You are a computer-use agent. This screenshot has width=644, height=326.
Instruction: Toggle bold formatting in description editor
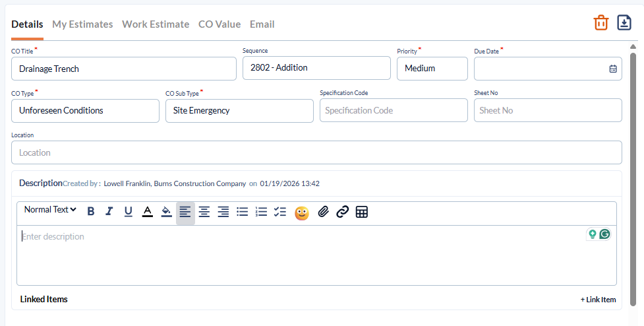point(91,212)
